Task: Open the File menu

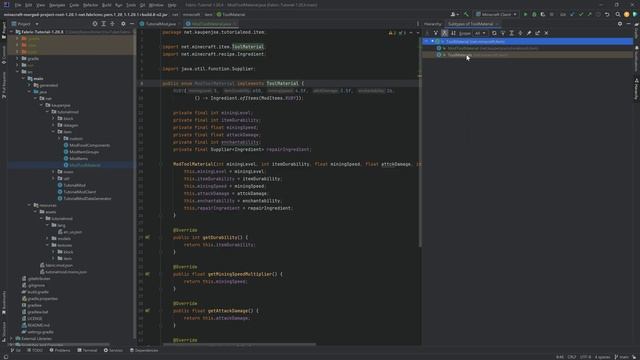Action: coord(18,5)
